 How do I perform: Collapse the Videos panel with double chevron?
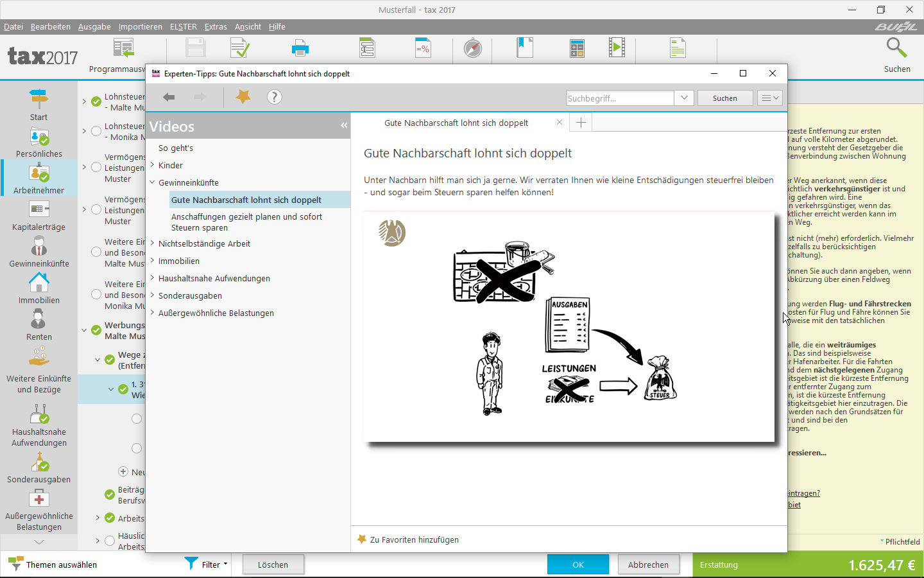pyautogui.click(x=344, y=125)
